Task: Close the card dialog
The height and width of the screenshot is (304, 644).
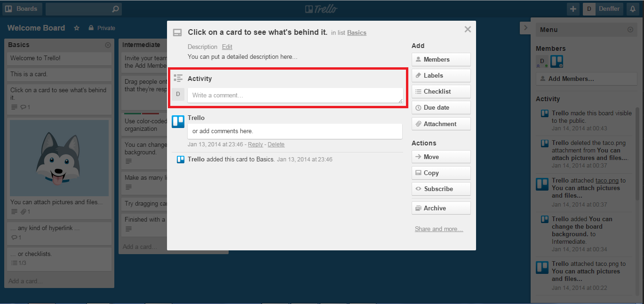Action: 468,29
